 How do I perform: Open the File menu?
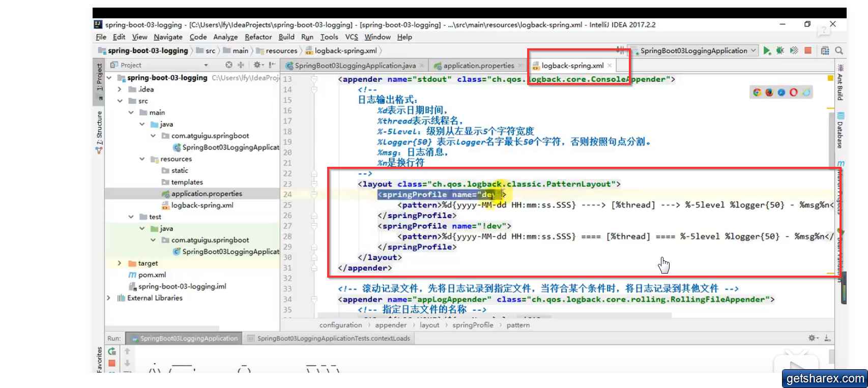(x=101, y=37)
